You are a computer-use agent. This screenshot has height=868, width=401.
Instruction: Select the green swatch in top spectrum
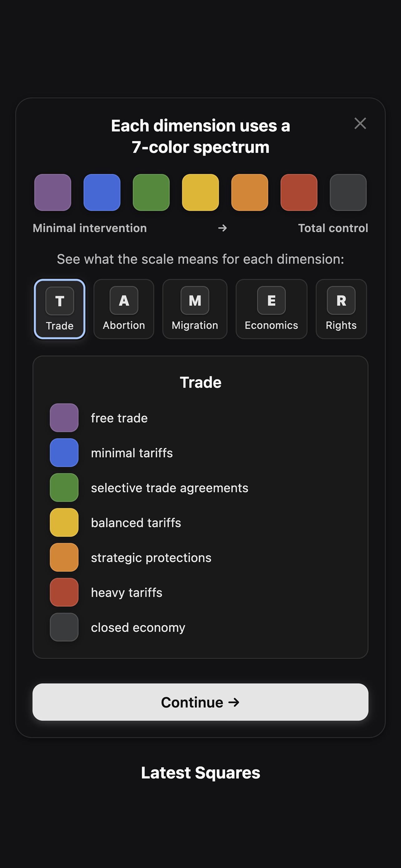point(151,192)
